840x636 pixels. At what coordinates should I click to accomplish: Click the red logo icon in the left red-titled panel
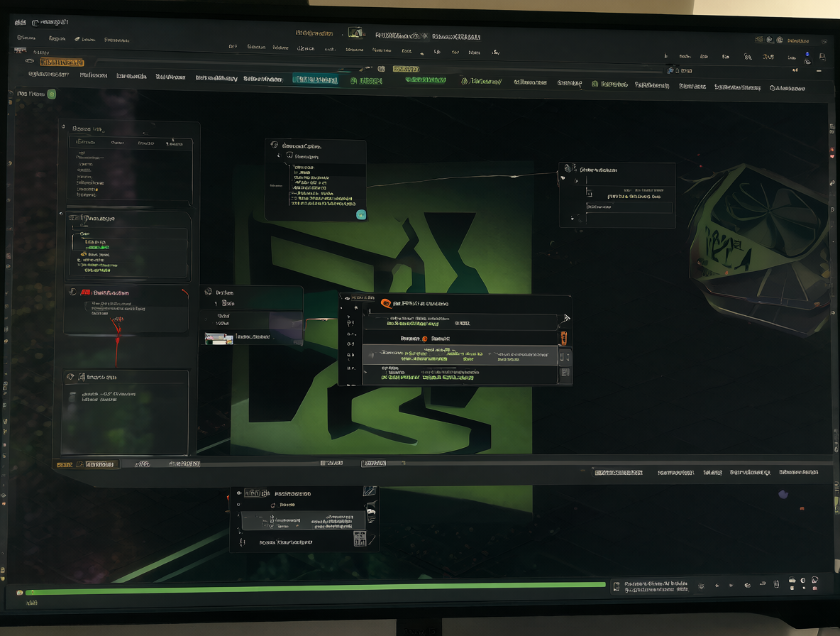pos(85,292)
